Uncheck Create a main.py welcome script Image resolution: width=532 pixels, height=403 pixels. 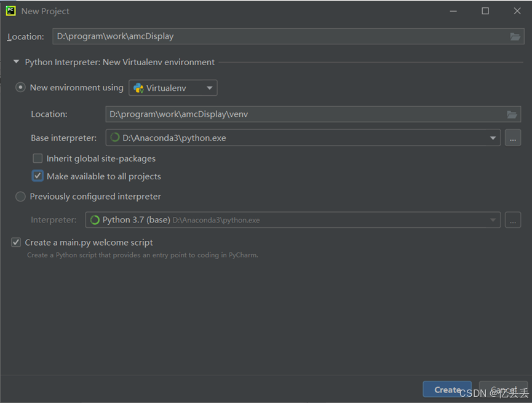pos(16,242)
